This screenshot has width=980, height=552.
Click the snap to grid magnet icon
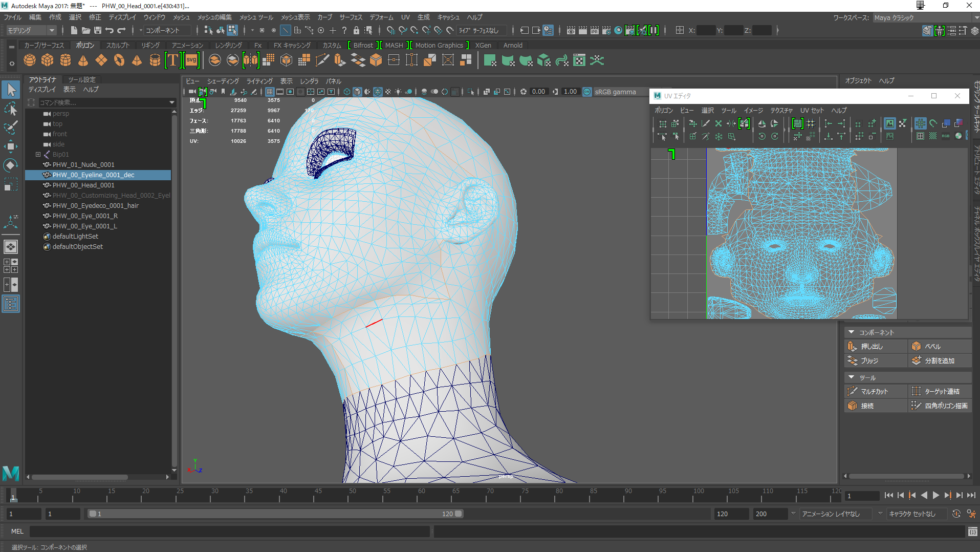(390, 30)
